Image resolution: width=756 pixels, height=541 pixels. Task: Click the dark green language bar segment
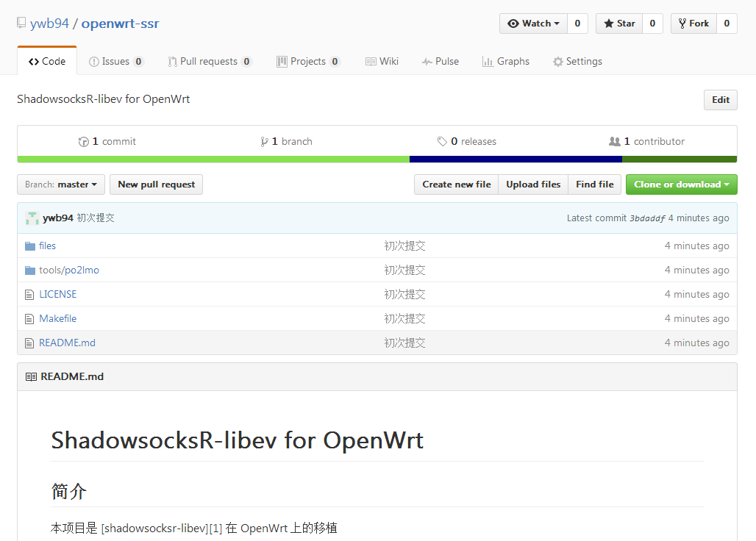[x=680, y=159]
